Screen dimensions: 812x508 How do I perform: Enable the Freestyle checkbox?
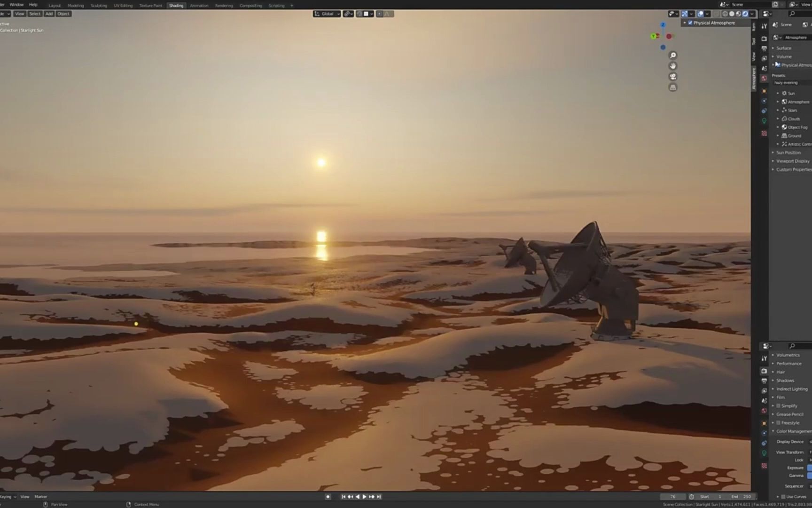779,423
